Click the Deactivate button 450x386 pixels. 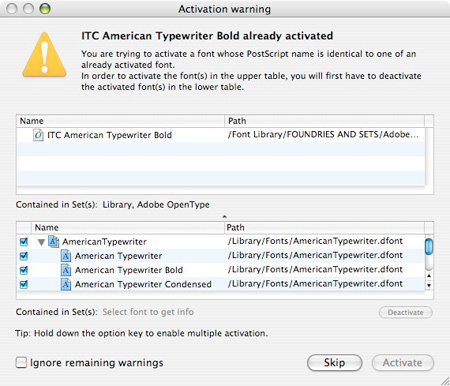click(x=406, y=312)
